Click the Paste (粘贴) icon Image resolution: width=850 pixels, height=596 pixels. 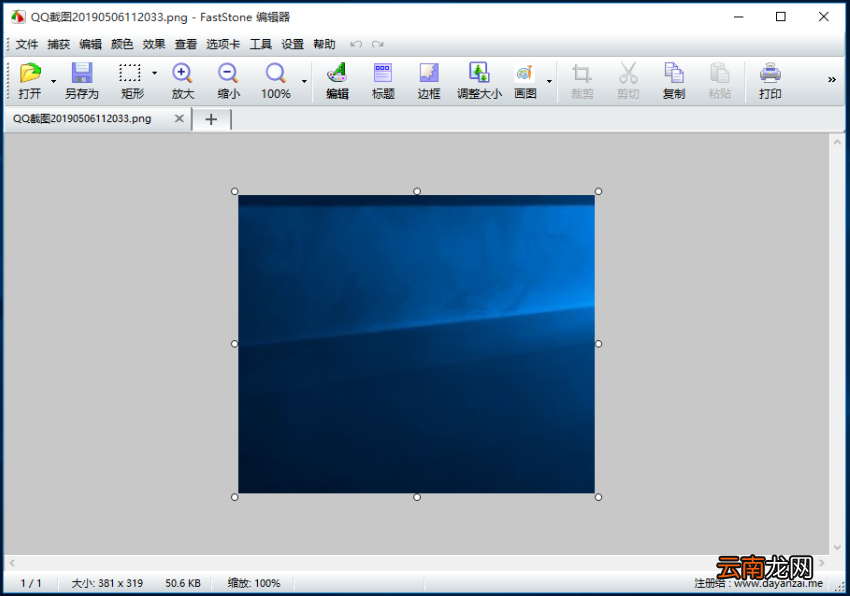click(719, 73)
